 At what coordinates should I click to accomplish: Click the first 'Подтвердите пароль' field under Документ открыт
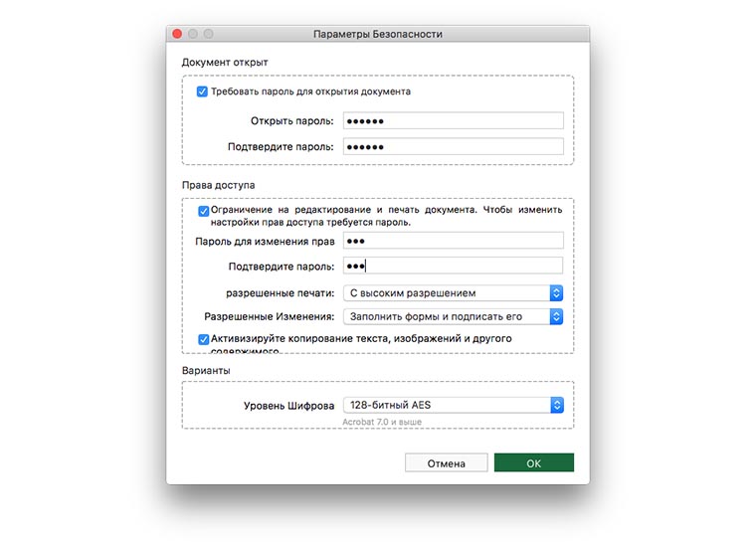pos(454,146)
